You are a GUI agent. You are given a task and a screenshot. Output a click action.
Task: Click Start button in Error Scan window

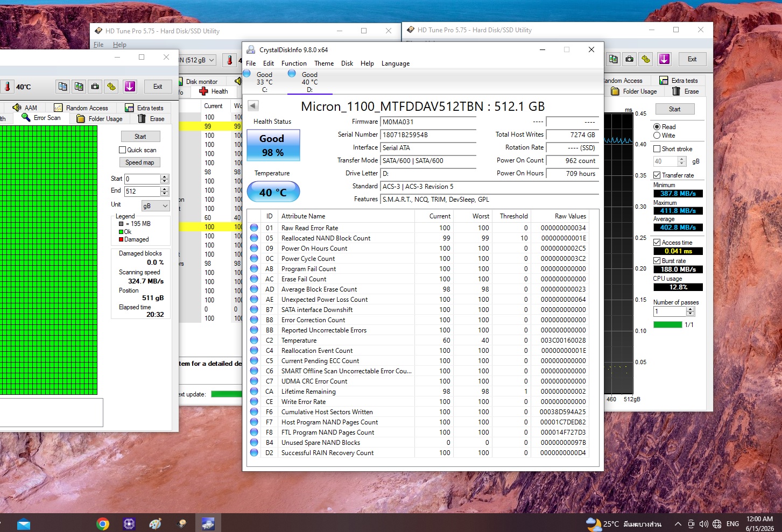coord(140,137)
